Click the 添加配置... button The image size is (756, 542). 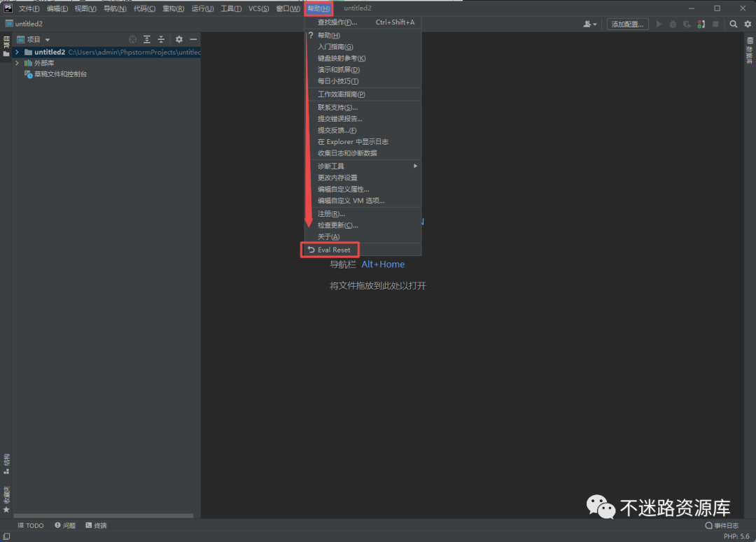627,24
